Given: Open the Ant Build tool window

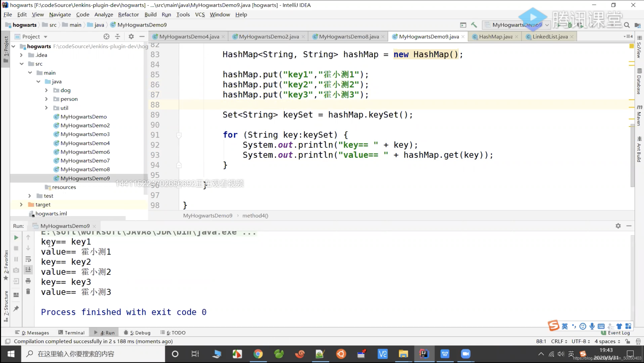Looking at the screenshot, I should tap(639, 149).
